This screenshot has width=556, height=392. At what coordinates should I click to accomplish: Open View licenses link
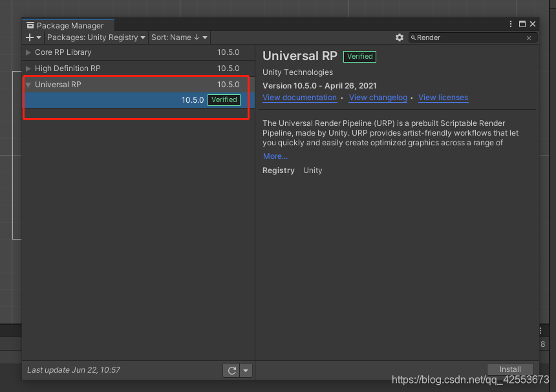click(444, 98)
